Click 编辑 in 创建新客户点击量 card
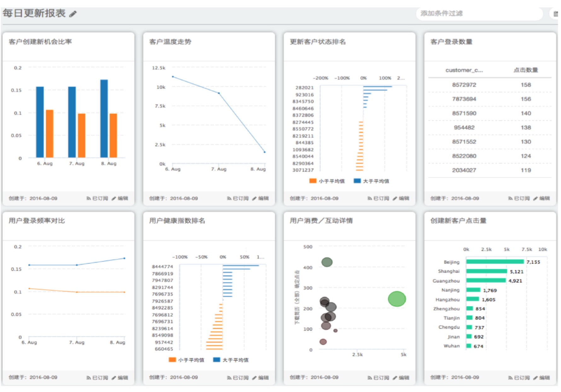Screen dimensions: 561x392 541,378
